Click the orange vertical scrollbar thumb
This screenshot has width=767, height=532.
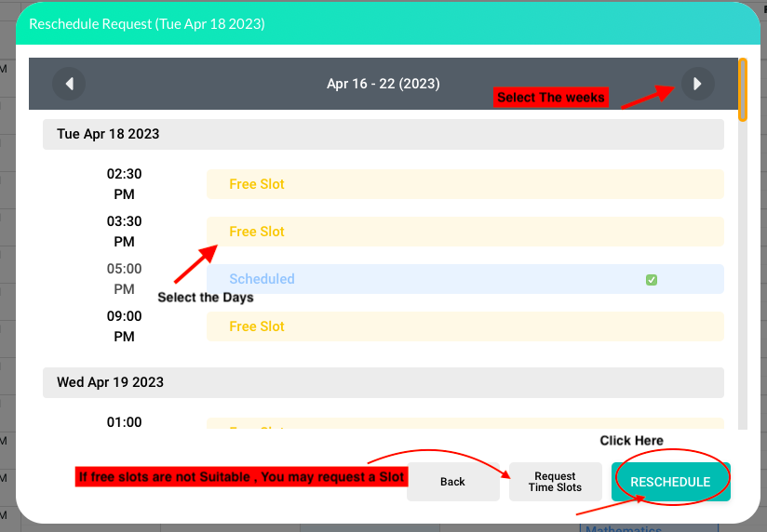pyautogui.click(x=742, y=89)
